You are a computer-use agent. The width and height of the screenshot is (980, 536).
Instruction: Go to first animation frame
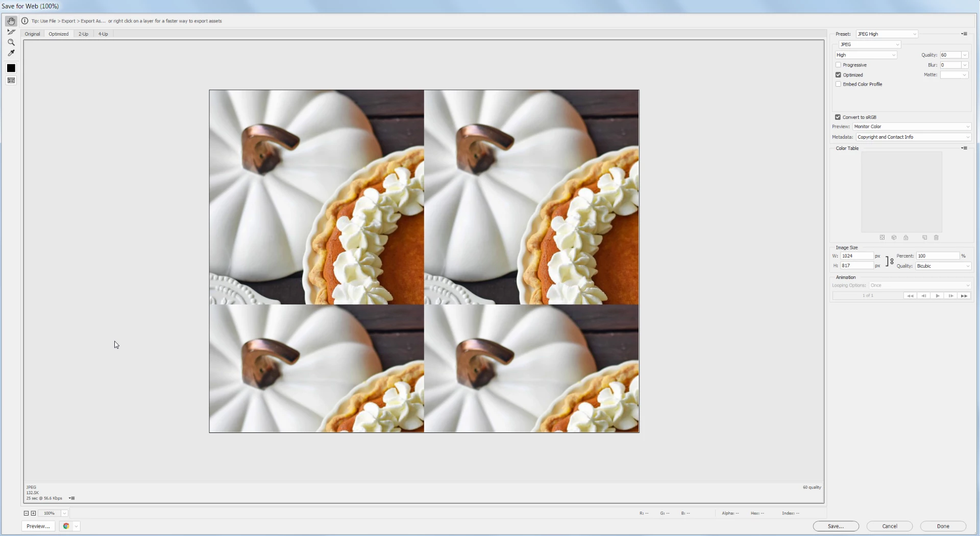(x=910, y=296)
